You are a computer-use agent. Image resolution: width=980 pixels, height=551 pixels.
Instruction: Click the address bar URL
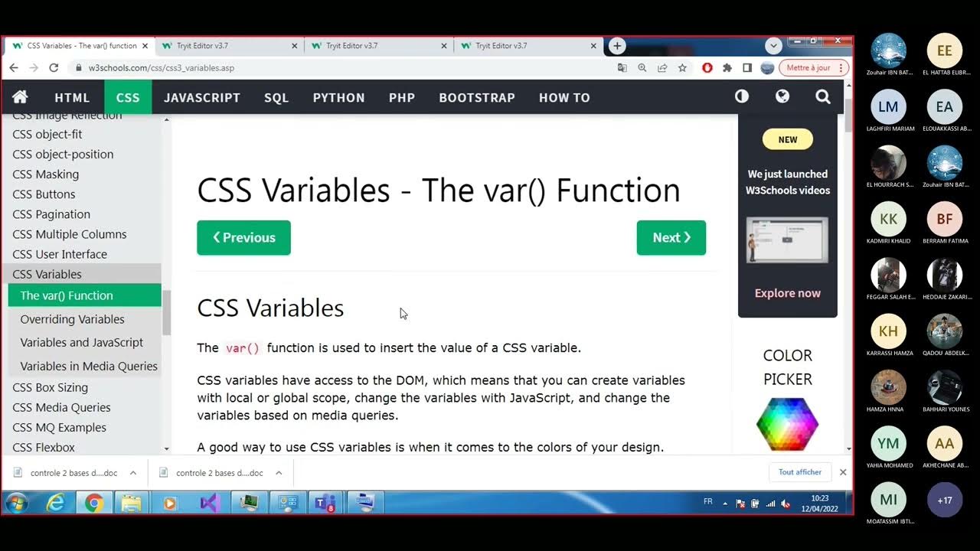coord(162,67)
